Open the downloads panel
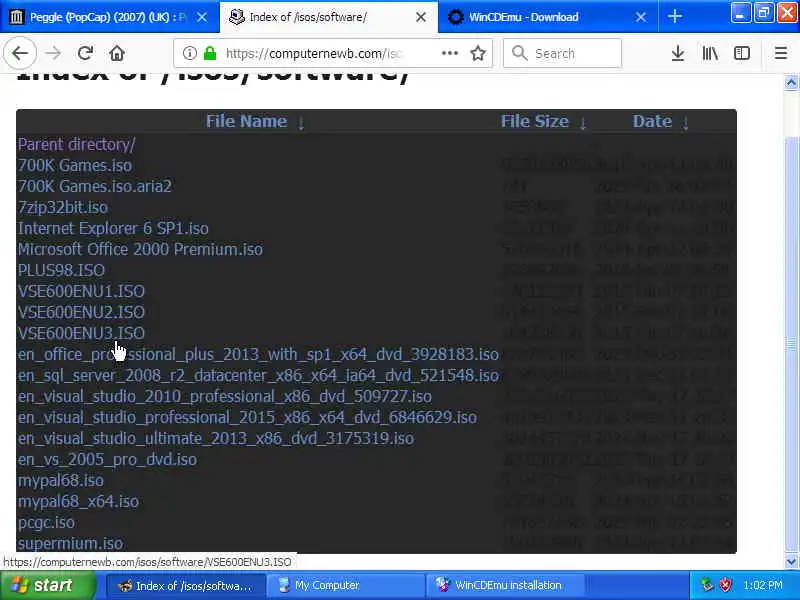Screen dimensions: 800x600 678,53
